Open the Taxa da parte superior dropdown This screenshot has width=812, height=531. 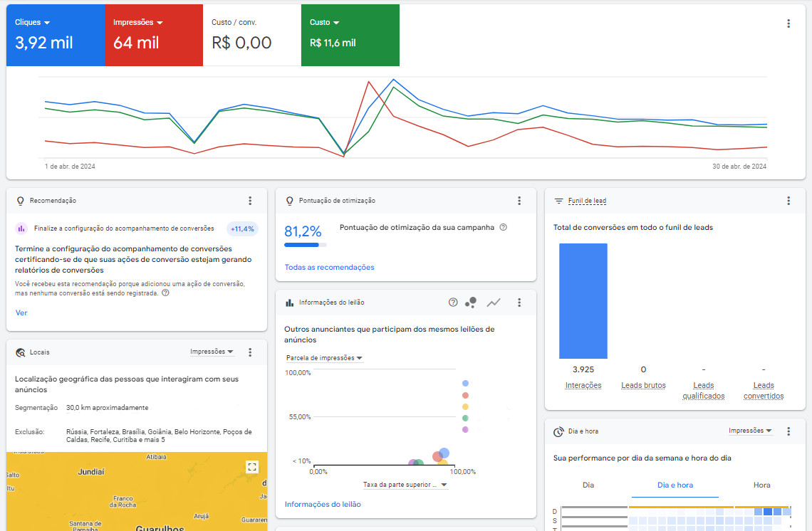(405, 485)
